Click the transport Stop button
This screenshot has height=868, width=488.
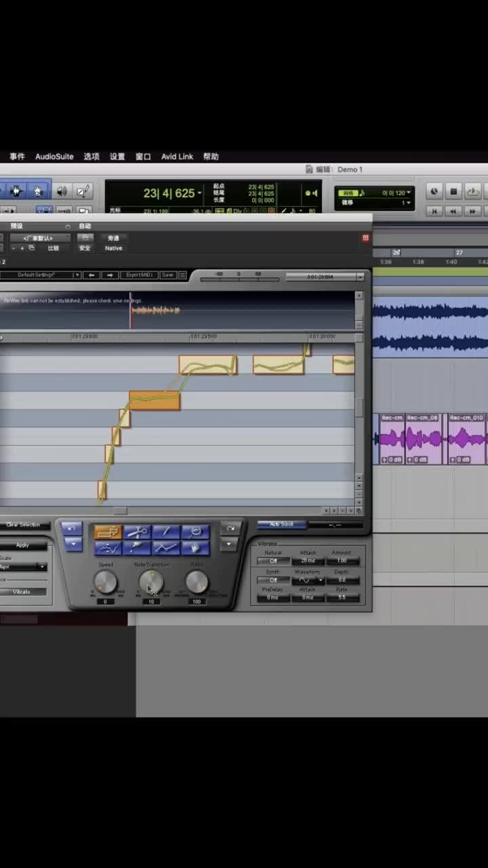(454, 191)
